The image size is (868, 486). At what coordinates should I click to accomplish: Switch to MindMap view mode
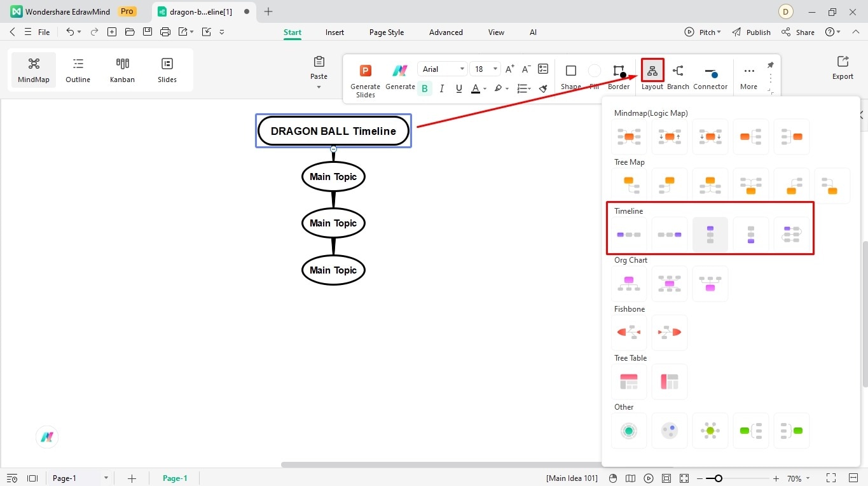[34, 70]
